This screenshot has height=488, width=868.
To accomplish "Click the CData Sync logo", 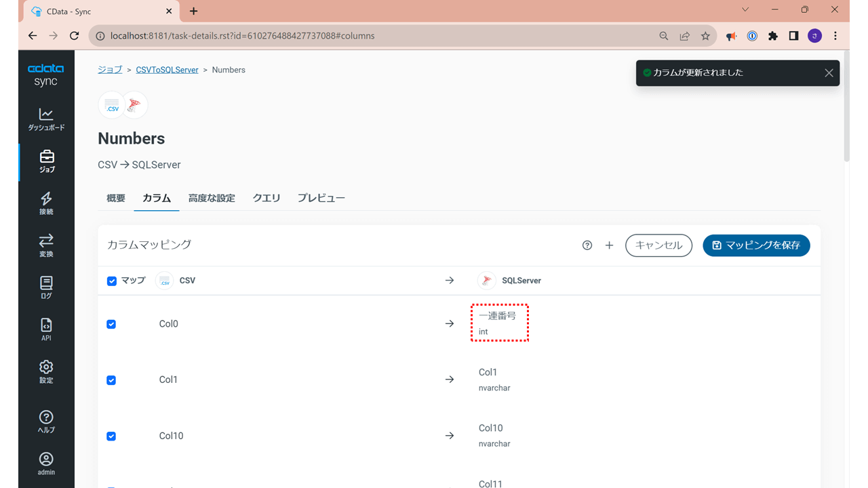I will pos(46,75).
